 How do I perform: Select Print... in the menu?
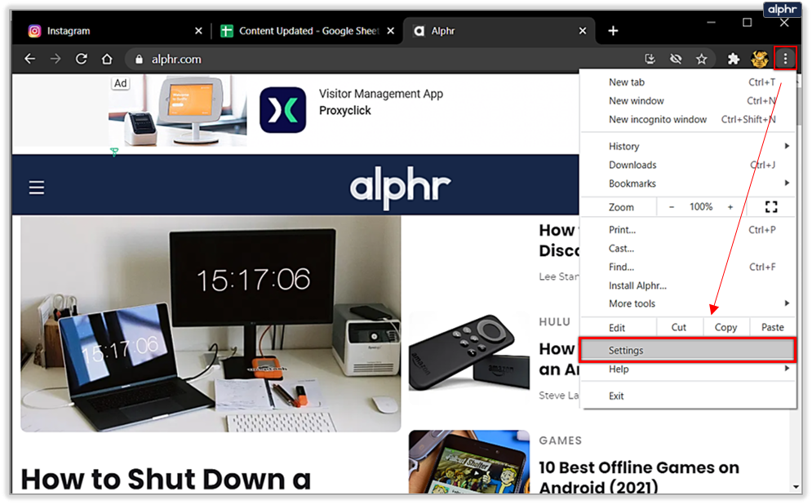(x=688, y=230)
